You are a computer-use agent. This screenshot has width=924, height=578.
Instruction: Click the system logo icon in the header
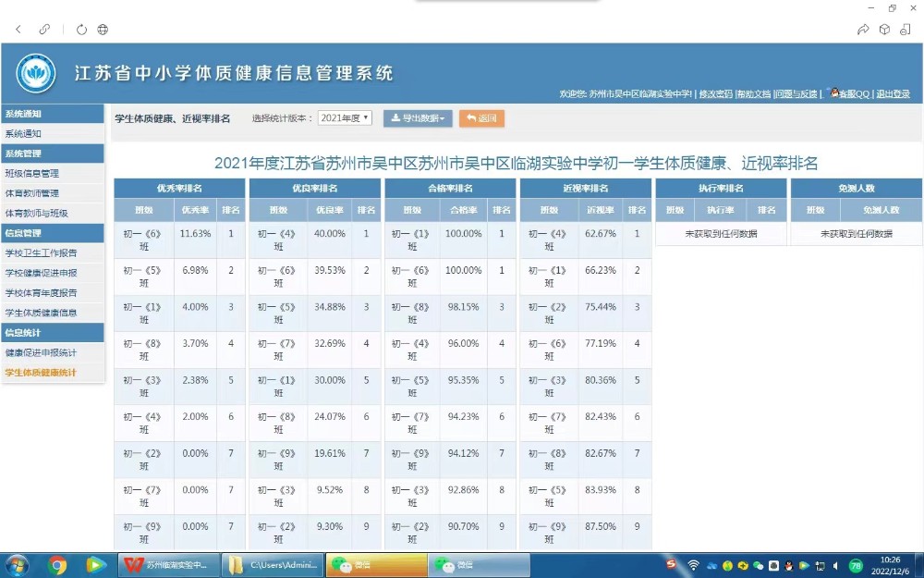[35, 73]
